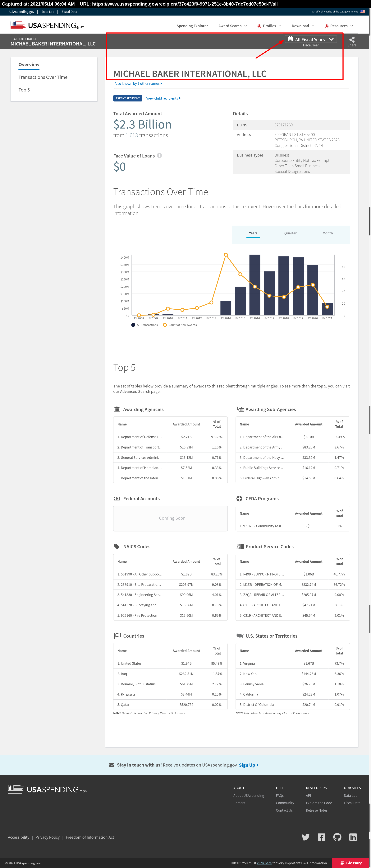
Task: Expand View child recipients
Action: click(163, 98)
